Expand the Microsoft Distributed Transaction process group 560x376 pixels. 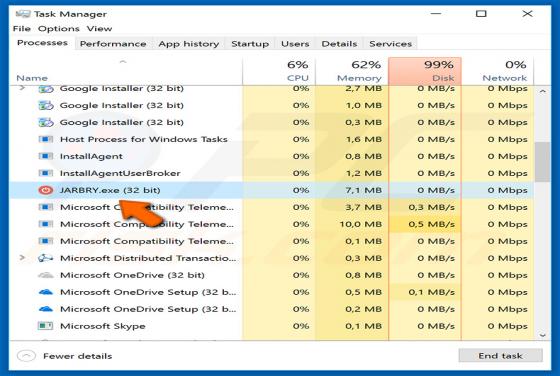click(22, 258)
